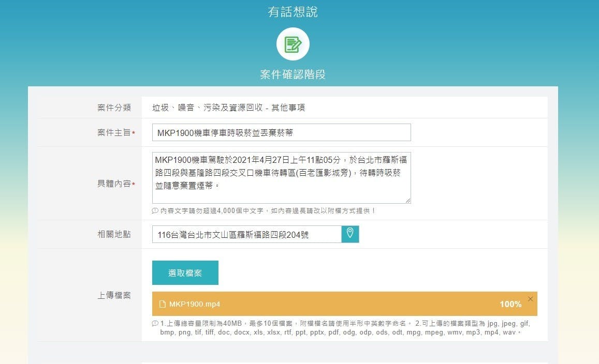599x364 pixels.
Task: Click the speech bubble icon under content box
Action: coord(155,211)
